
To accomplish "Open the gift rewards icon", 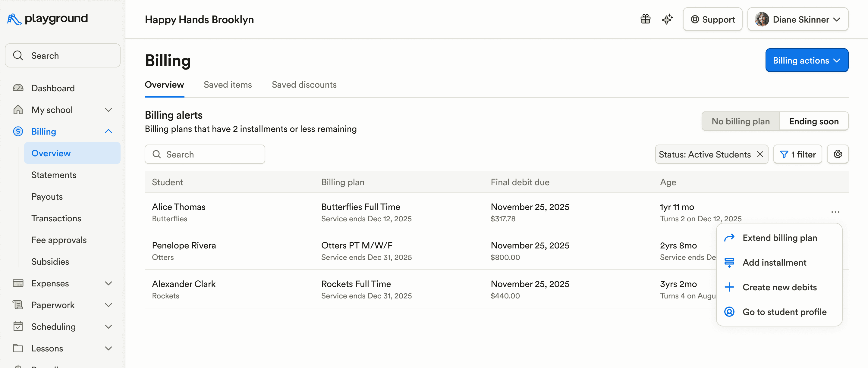I will [x=645, y=19].
